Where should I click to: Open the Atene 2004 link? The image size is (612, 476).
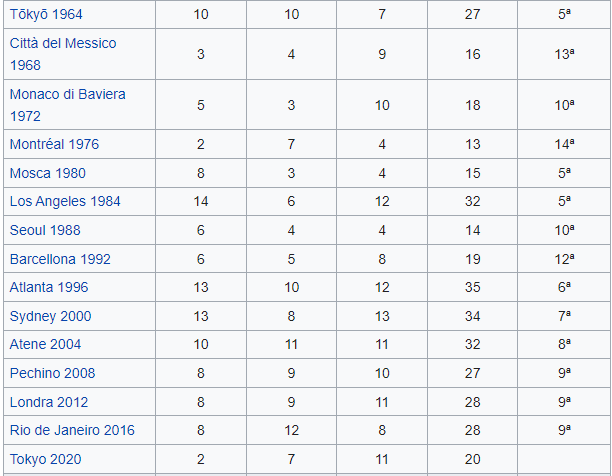46,344
